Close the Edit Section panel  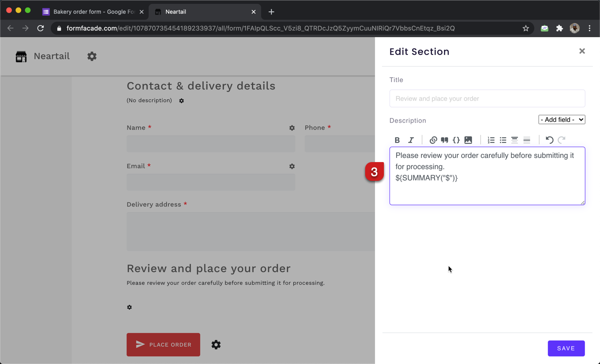tap(582, 51)
